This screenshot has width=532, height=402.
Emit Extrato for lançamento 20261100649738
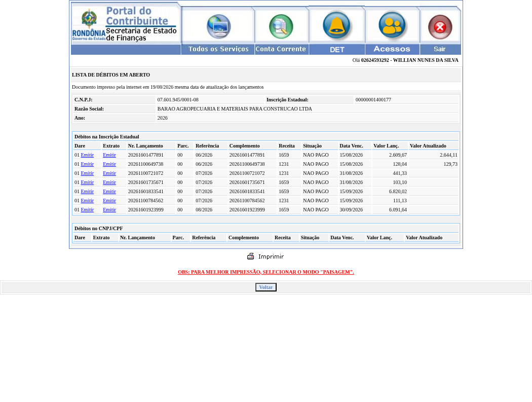[x=109, y=164]
